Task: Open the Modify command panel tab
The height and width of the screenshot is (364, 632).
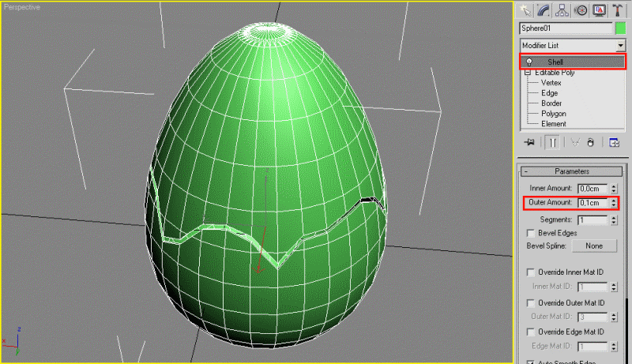Action: coord(544,10)
